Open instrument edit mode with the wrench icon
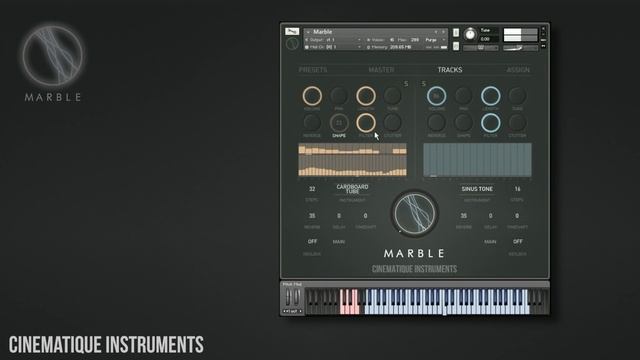The image size is (640, 360). (x=292, y=31)
